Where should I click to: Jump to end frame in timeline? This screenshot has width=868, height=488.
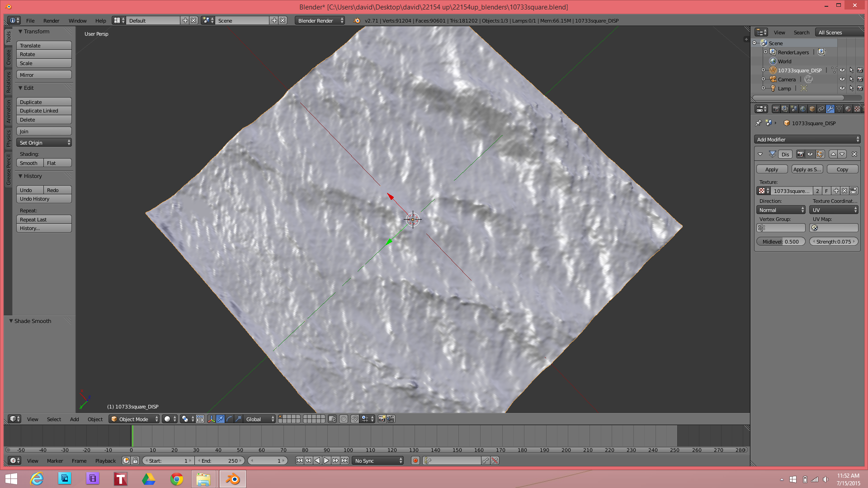pos(344,460)
